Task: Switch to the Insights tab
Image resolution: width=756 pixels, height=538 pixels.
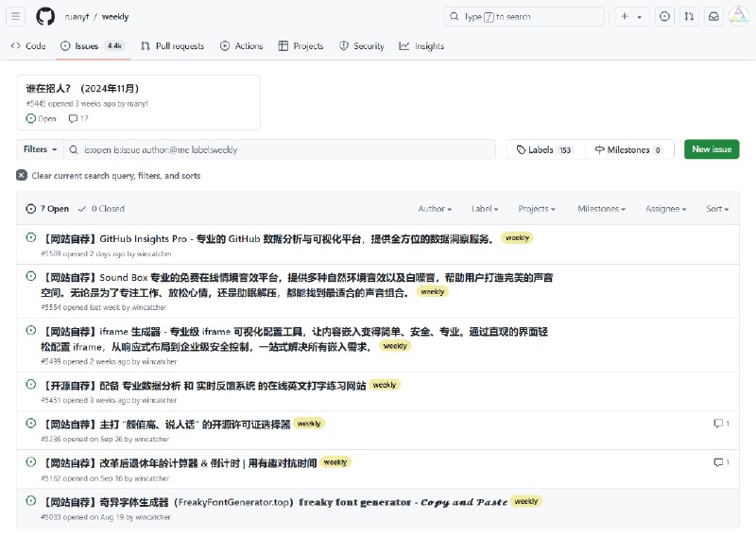Action: click(x=421, y=45)
